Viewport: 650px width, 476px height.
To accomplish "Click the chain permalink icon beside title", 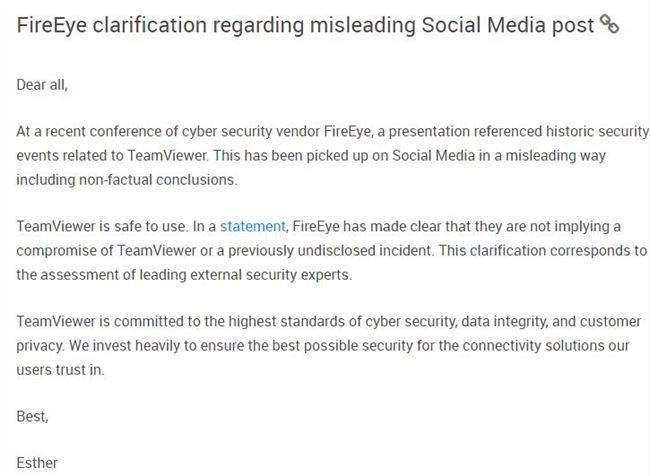I will 609,24.
